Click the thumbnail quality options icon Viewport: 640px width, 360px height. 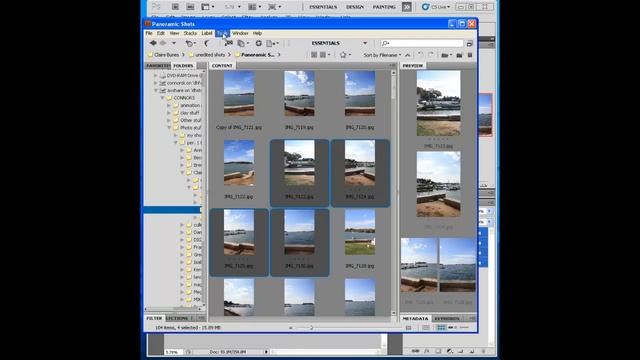[x=325, y=55]
